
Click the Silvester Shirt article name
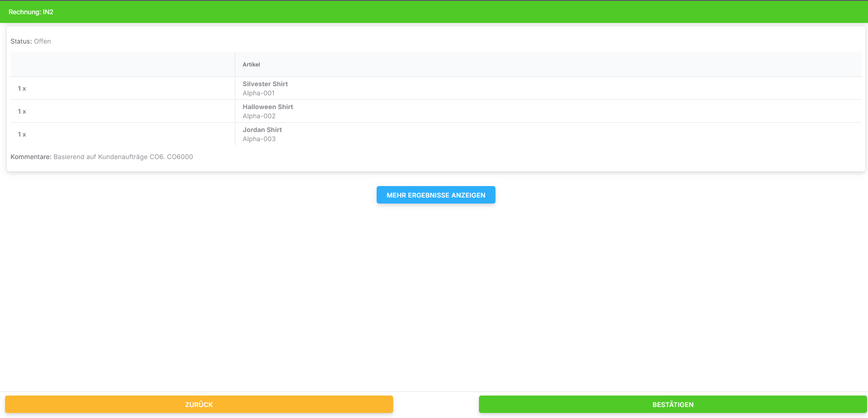pos(265,84)
